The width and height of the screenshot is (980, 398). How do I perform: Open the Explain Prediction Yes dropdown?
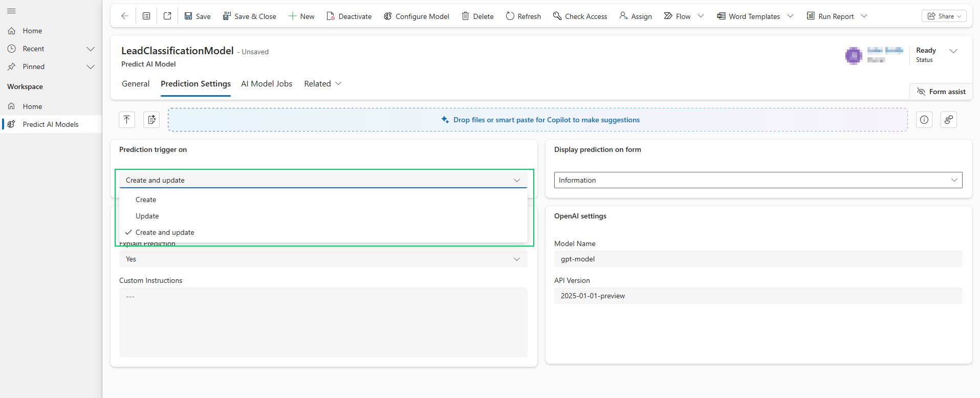click(x=323, y=259)
